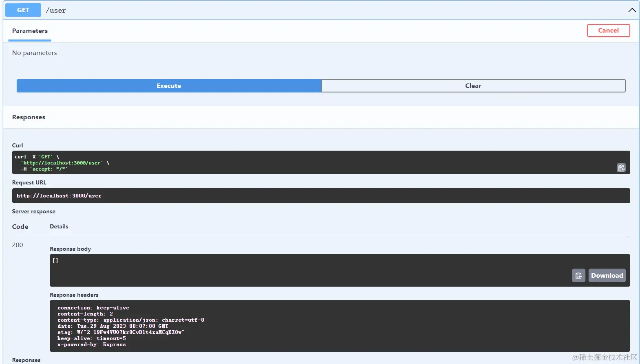Viewport: 640px width, 364px height.
Task: Click the Request URL code box
Action: coord(321,196)
